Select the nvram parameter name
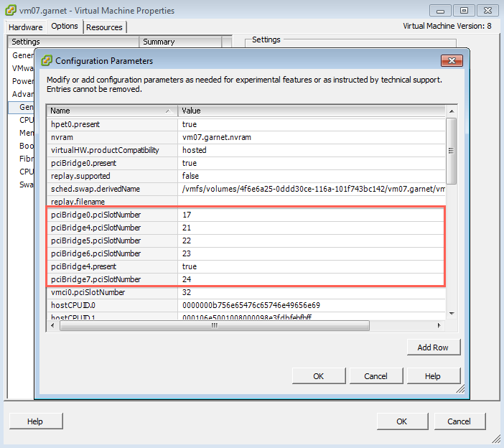This screenshot has height=448, width=504. coord(62,137)
